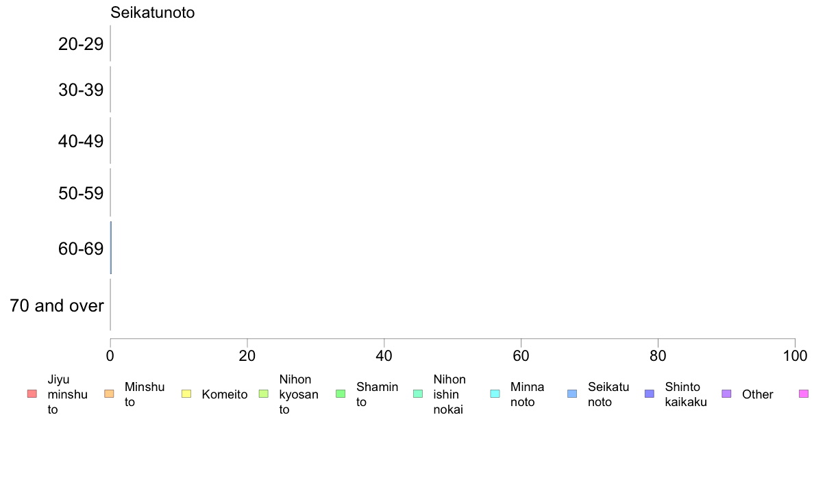Screen dimensions: 814x504
Task: Click the 50-59 age group label
Action: pyautogui.click(x=81, y=194)
